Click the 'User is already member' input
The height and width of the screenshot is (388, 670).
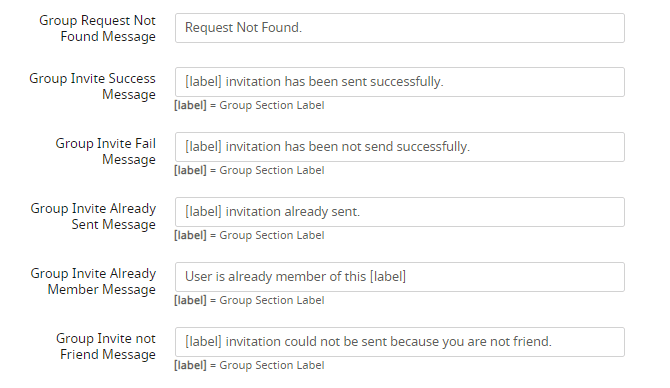(400, 277)
